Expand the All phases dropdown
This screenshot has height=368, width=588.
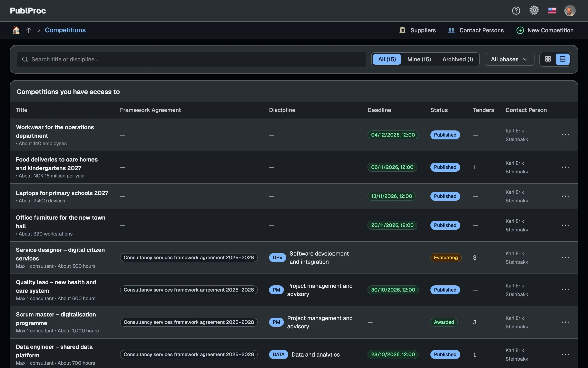click(x=509, y=59)
